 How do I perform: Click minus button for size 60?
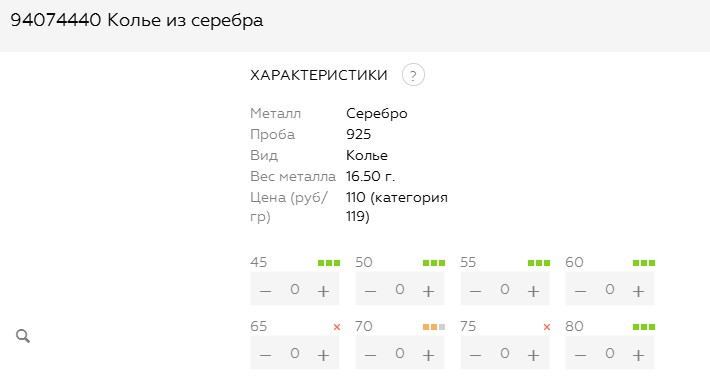(580, 291)
